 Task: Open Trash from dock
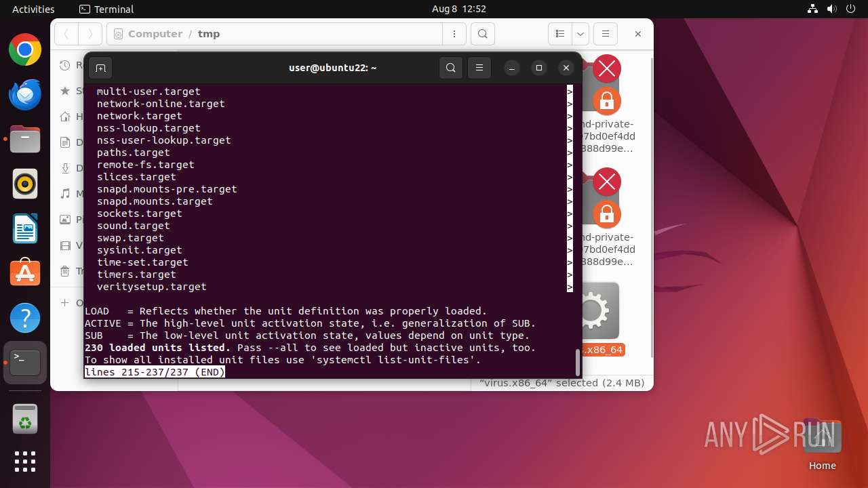tap(25, 420)
